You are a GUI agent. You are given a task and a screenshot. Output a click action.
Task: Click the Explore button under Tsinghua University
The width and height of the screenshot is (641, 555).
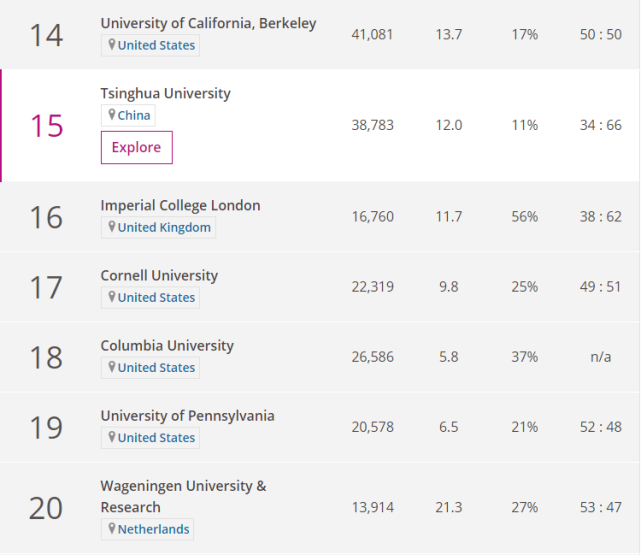136,148
